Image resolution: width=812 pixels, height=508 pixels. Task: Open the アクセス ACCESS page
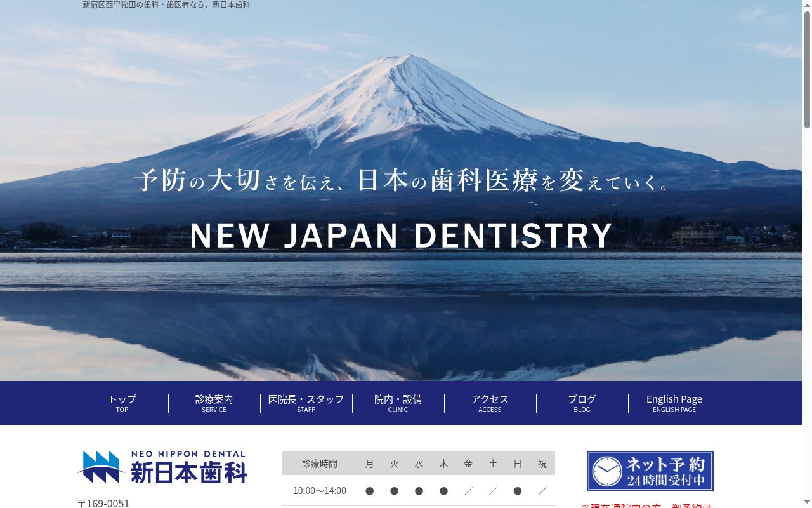click(x=490, y=403)
